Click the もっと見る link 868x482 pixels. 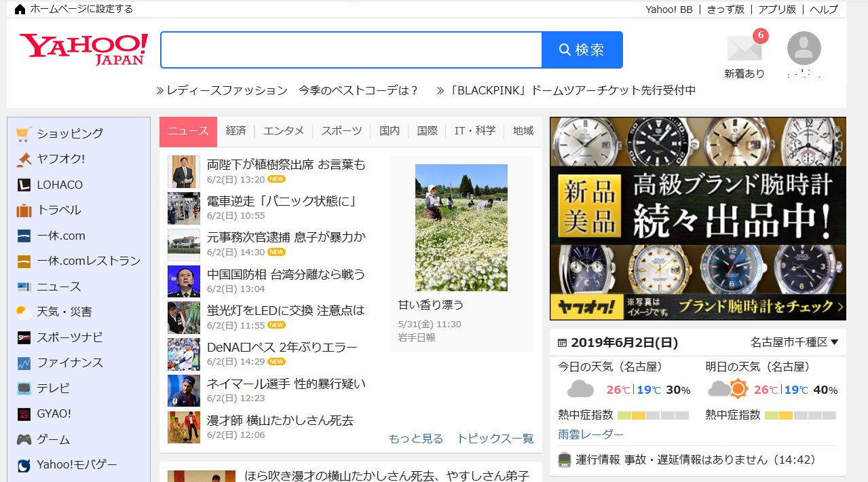click(415, 439)
